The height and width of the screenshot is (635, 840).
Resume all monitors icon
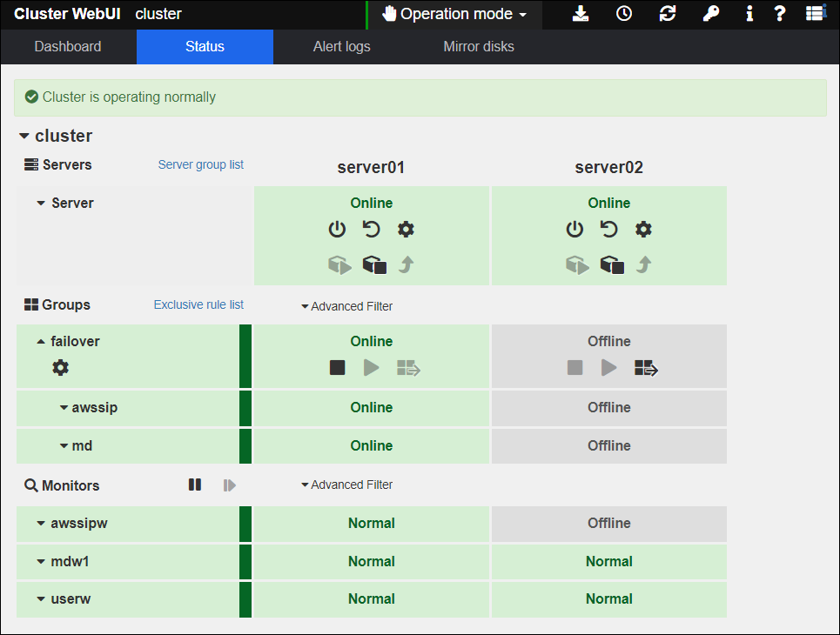[229, 485]
